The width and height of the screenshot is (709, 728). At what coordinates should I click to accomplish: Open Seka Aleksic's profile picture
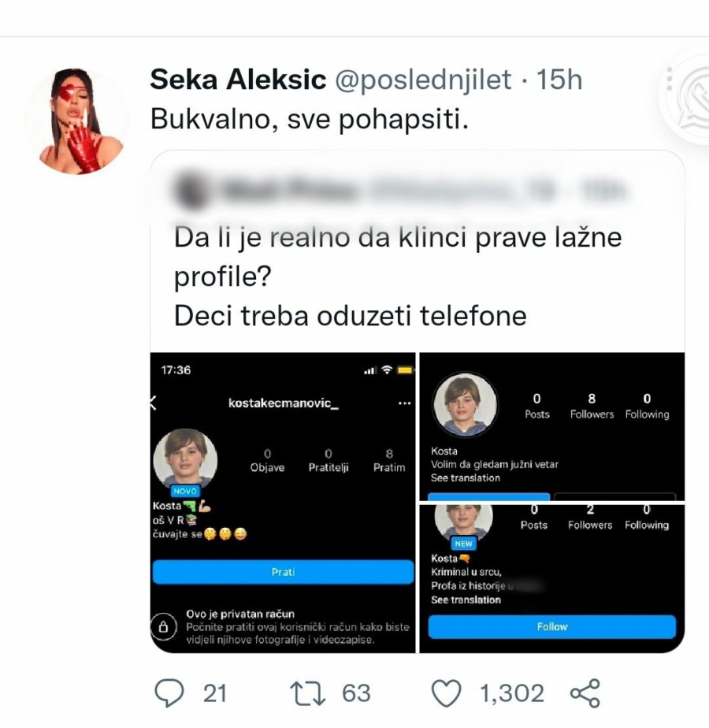[76, 120]
